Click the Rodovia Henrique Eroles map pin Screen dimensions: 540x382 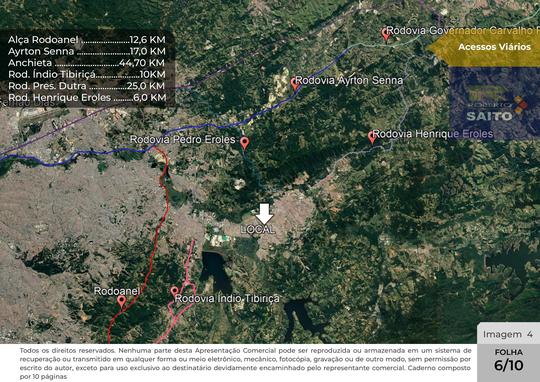(372, 137)
